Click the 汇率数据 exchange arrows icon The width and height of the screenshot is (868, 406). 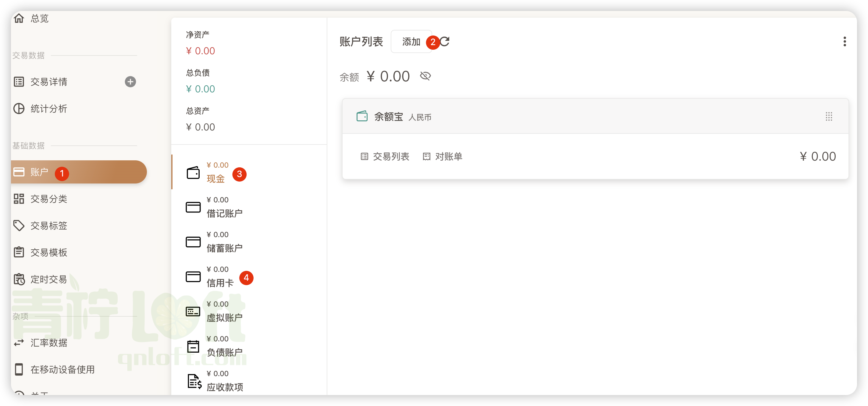point(19,343)
